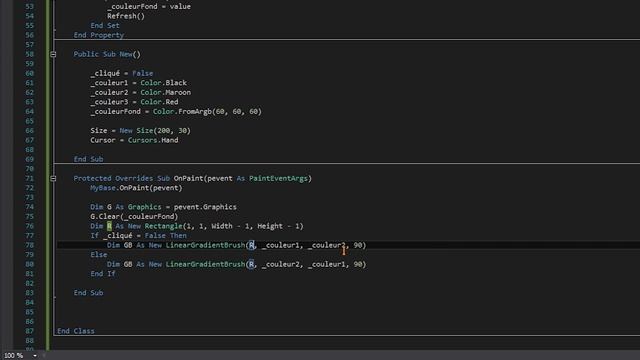The image size is (640, 360).
Task: Click 'End Sub' on line 83
Action: (89, 293)
